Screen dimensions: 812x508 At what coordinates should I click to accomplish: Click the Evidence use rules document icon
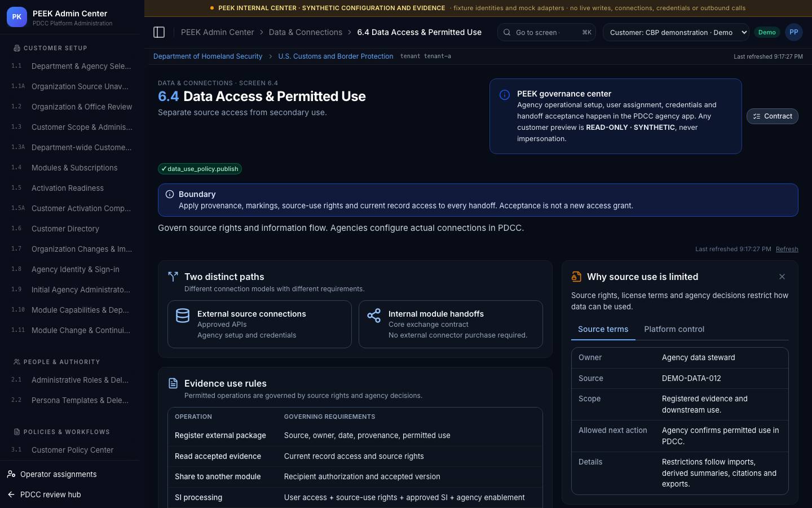coord(173,383)
